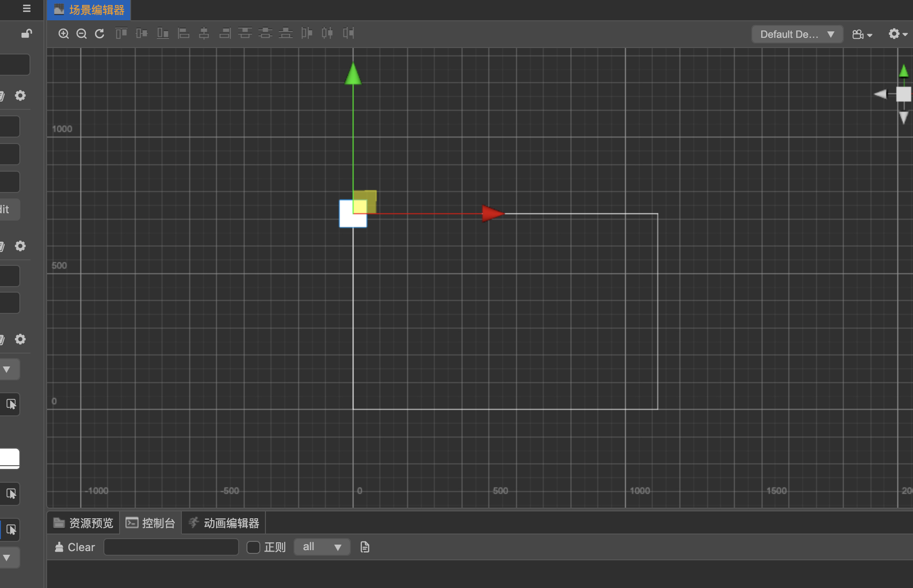Switch to the 动画编辑器 tab
This screenshot has width=913, height=588.
pos(224,523)
